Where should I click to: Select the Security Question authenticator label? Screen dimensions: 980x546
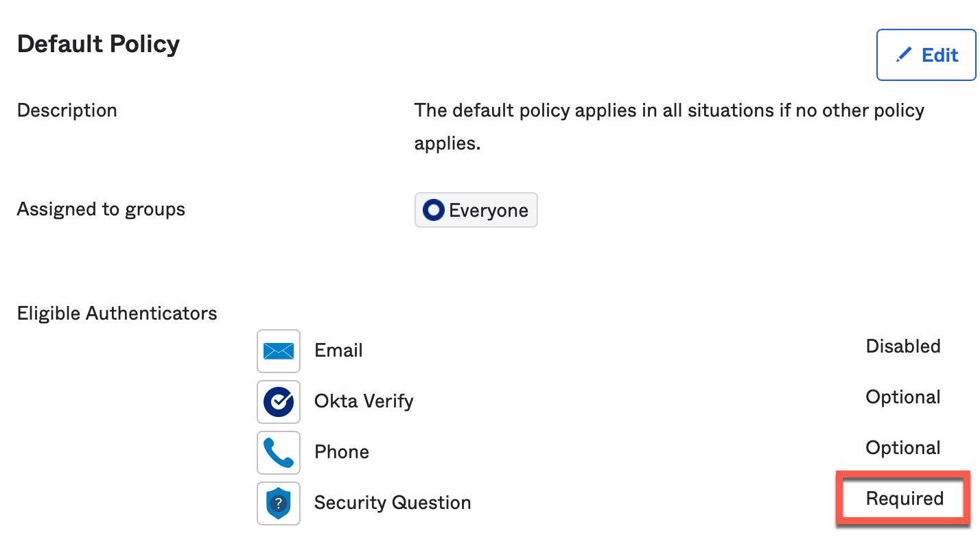tap(393, 503)
